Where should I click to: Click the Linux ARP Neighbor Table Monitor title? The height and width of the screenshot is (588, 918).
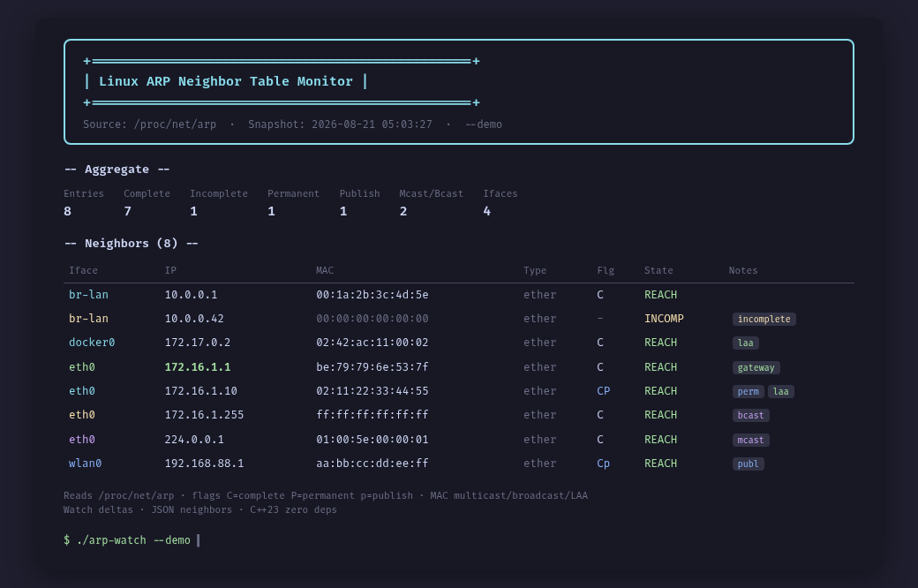(x=225, y=81)
